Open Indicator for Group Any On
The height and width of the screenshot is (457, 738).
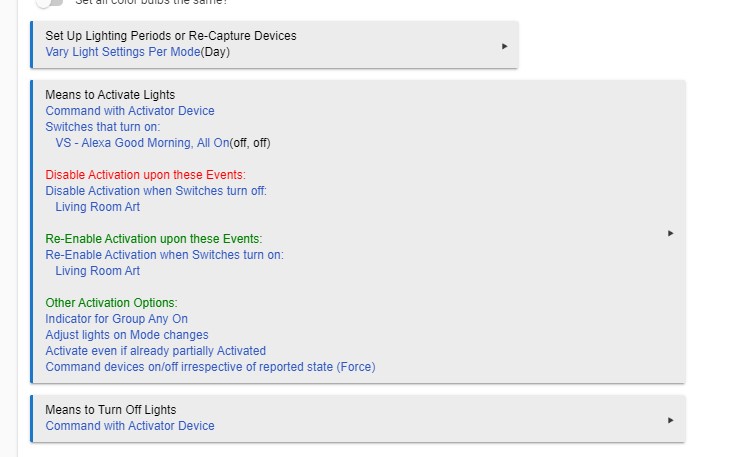click(x=117, y=319)
